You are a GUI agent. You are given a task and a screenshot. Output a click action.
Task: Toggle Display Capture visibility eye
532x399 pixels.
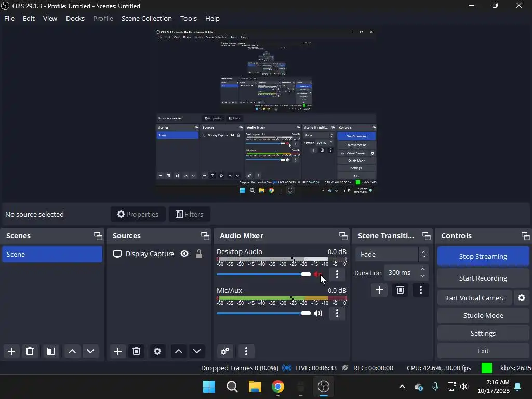(x=184, y=254)
